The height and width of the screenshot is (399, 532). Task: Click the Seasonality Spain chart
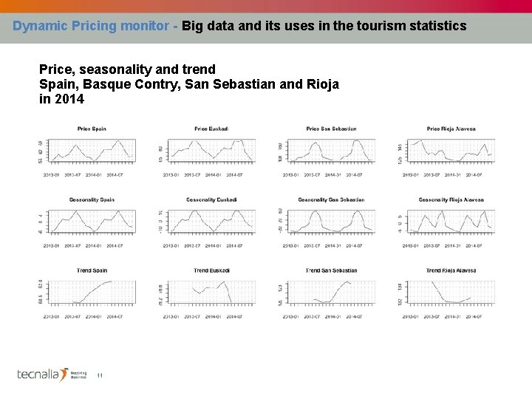(x=89, y=221)
